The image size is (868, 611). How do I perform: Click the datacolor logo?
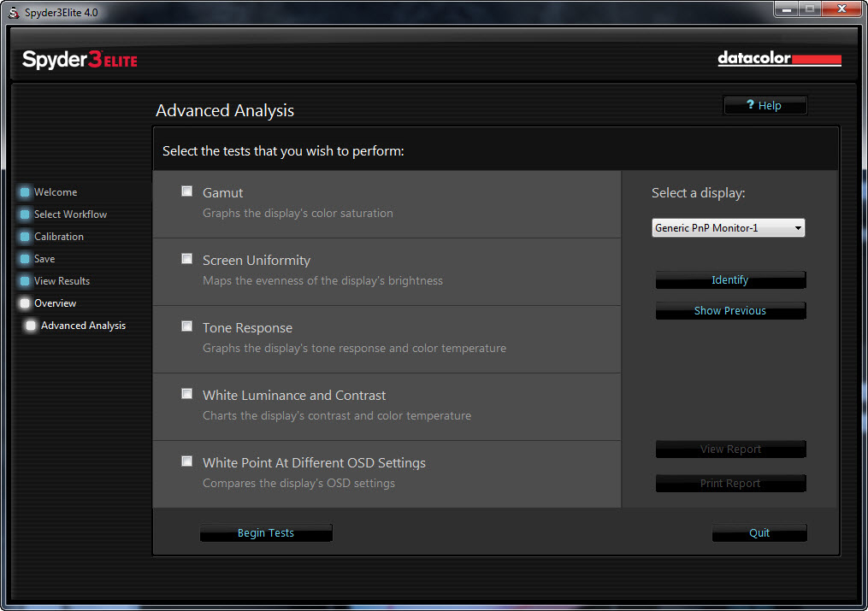(779, 59)
